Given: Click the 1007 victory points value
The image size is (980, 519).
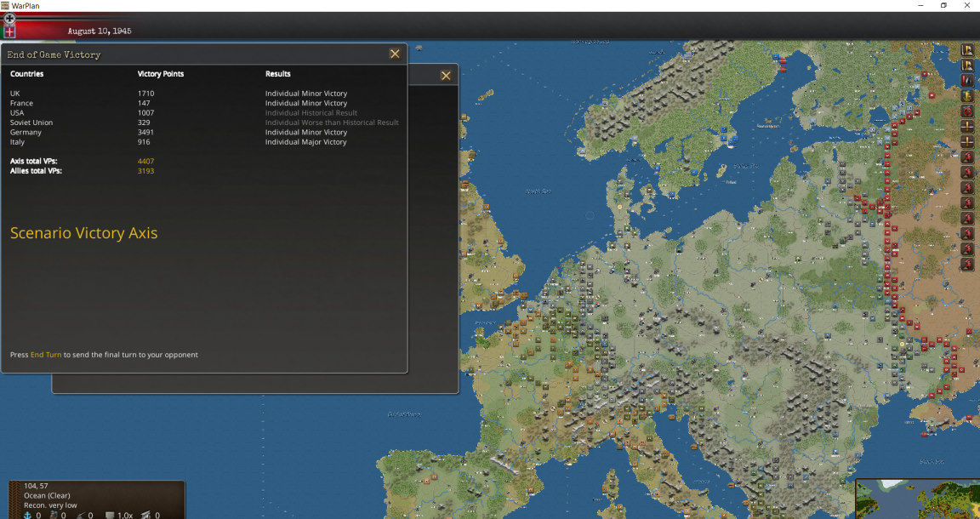Looking at the screenshot, I should (x=145, y=112).
